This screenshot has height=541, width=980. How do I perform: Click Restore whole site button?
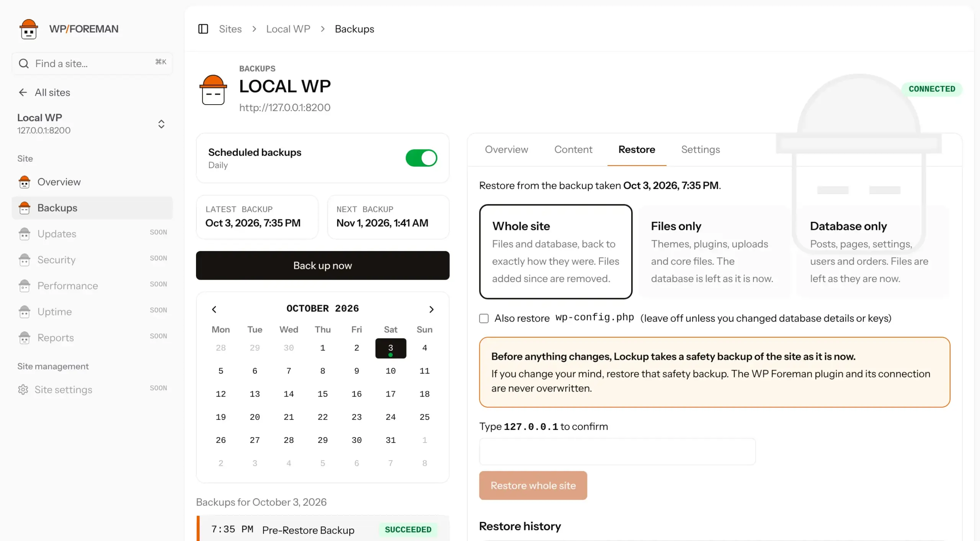tap(533, 485)
